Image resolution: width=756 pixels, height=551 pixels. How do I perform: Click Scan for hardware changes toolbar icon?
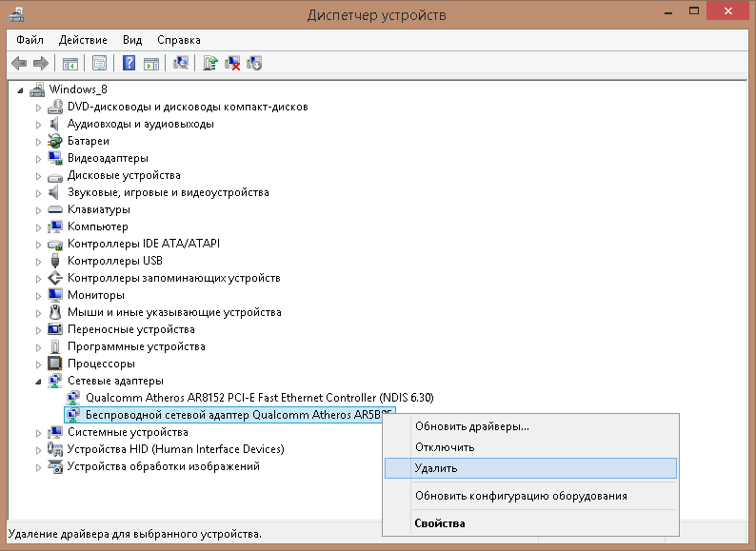click(x=181, y=63)
